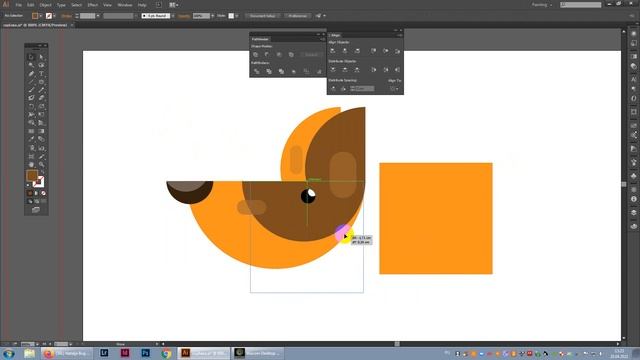Select the Hand tool
The image size is (640, 360).
[x=31, y=164]
